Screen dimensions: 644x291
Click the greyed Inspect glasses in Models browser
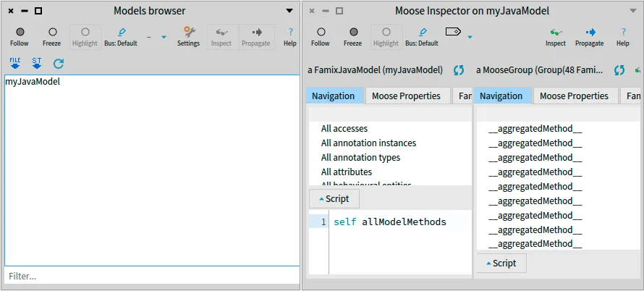click(x=221, y=37)
